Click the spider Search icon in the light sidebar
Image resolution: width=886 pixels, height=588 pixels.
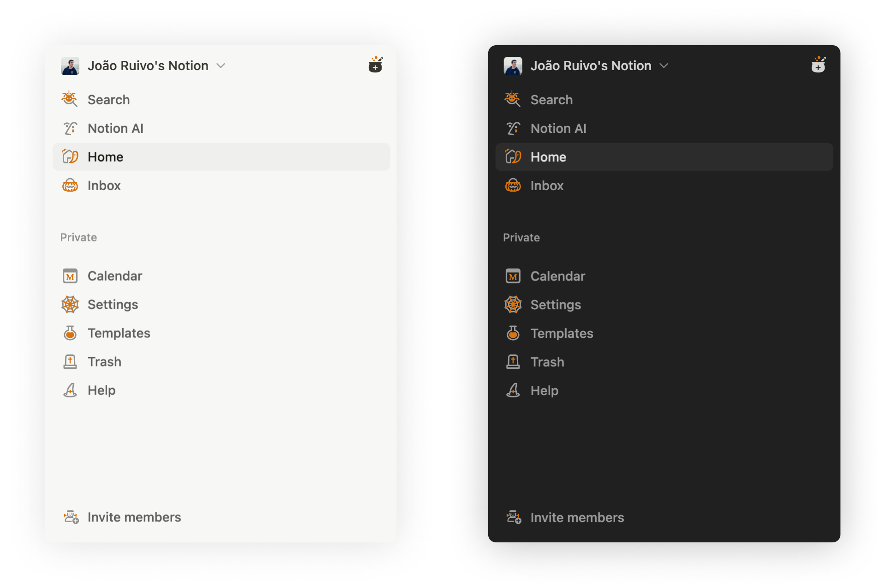tap(70, 99)
